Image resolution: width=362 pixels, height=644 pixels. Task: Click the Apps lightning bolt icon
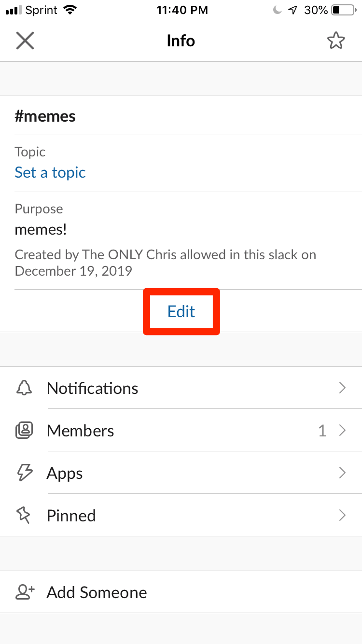coord(24,473)
